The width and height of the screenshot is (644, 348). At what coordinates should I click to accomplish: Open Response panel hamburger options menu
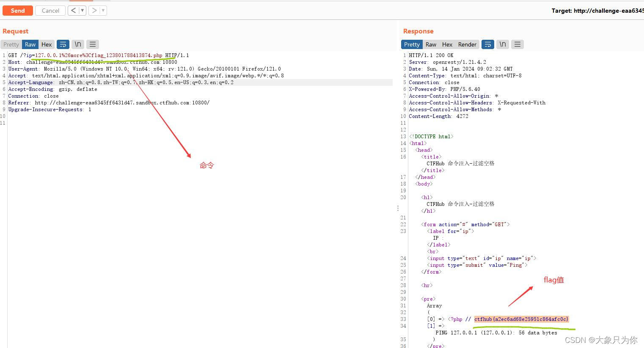click(x=517, y=44)
